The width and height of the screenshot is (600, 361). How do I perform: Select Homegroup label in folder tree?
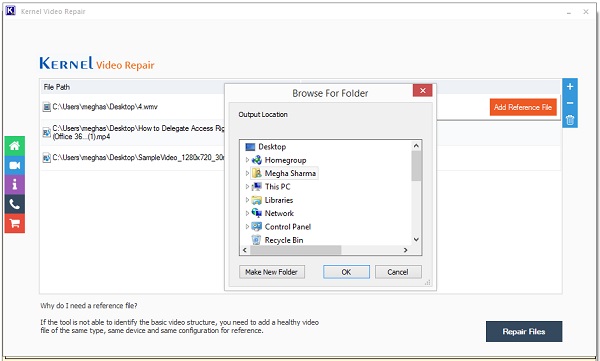pos(285,160)
